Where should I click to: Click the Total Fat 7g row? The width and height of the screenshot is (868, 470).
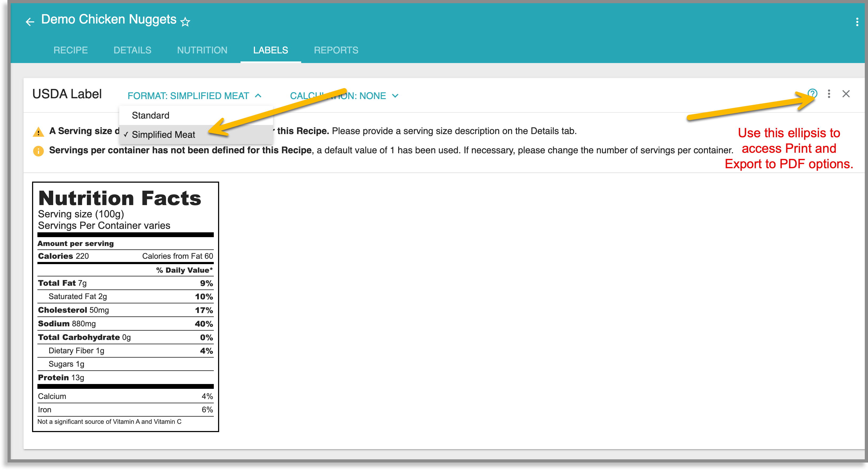click(125, 284)
